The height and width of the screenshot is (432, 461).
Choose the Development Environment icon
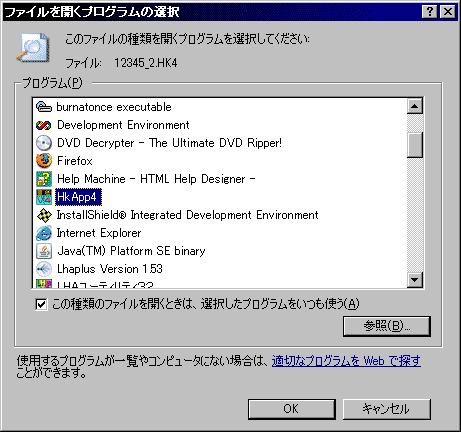44,125
